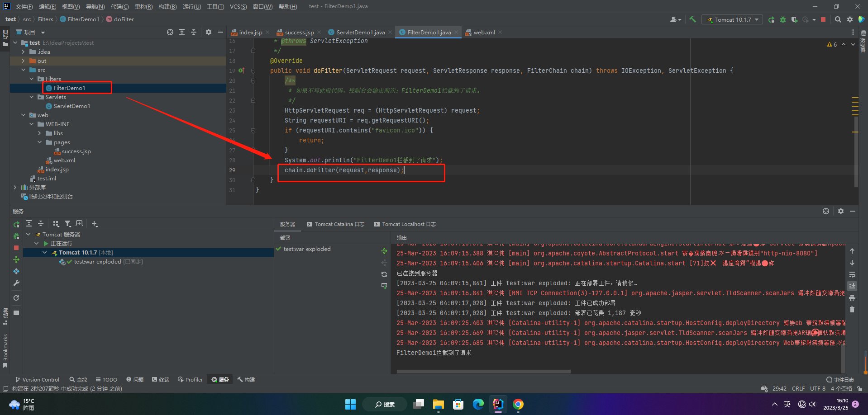The height and width of the screenshot is (415, 868).
Task: Open File Explorer from taskbar
Action: (439, 404)
